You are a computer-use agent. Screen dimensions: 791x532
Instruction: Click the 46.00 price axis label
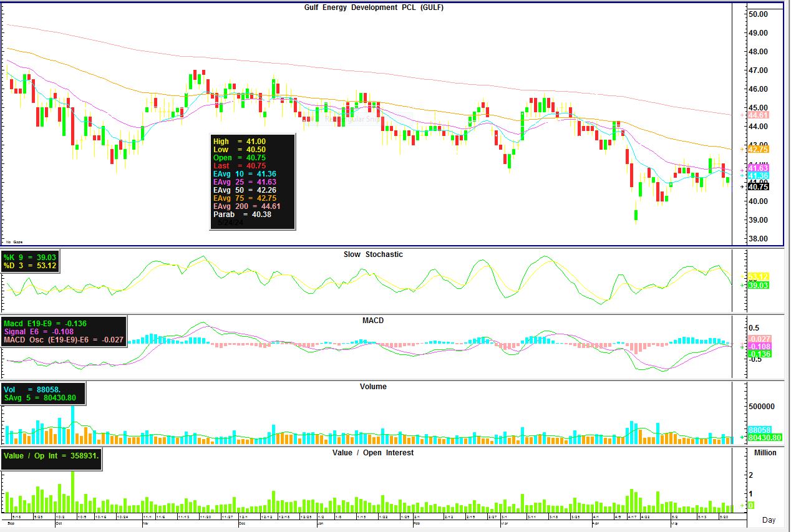click(758, 89)
